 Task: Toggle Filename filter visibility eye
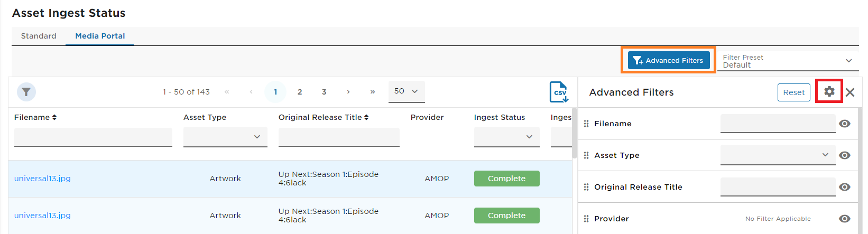pyautogui.click(x=845, y=124)
